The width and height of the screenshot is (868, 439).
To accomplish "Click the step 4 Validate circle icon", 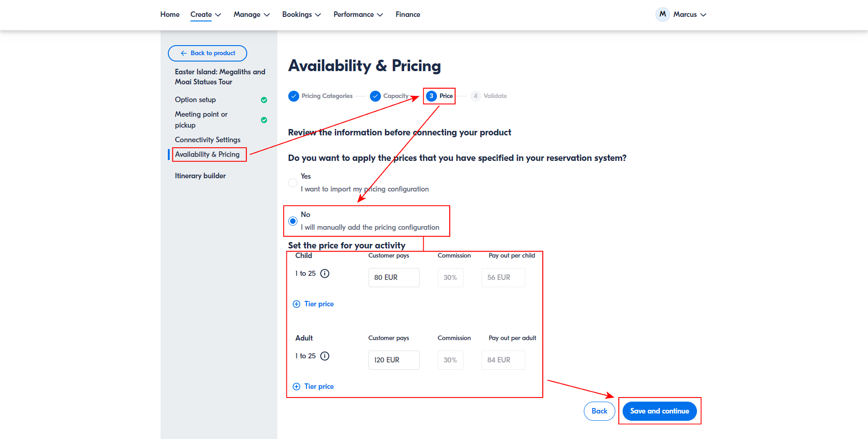I will [475, 96].
